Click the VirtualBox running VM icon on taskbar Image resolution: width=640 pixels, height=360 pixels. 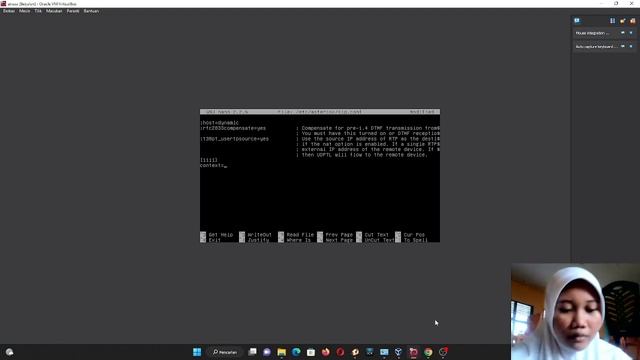[x=413, y=352]
